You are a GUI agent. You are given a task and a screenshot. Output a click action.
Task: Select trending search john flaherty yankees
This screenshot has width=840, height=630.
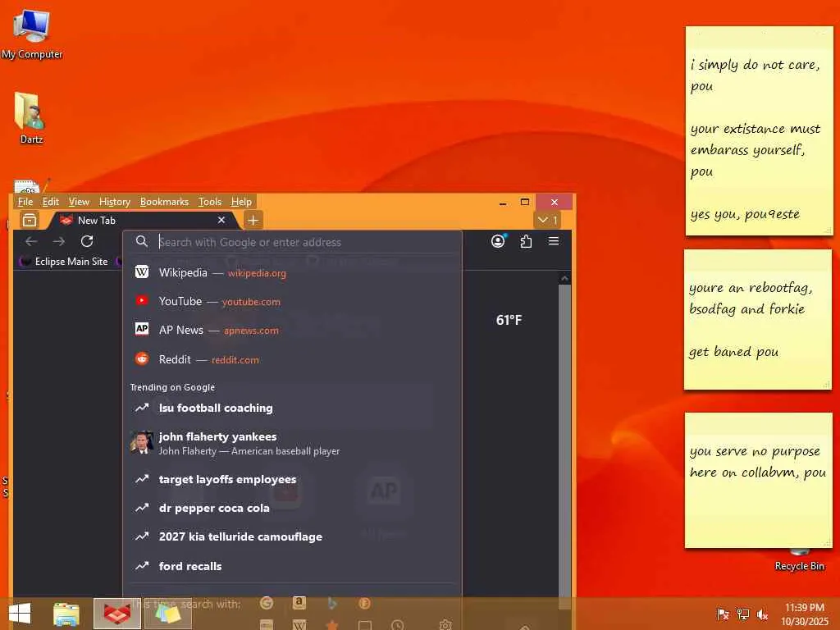[292, 444]
